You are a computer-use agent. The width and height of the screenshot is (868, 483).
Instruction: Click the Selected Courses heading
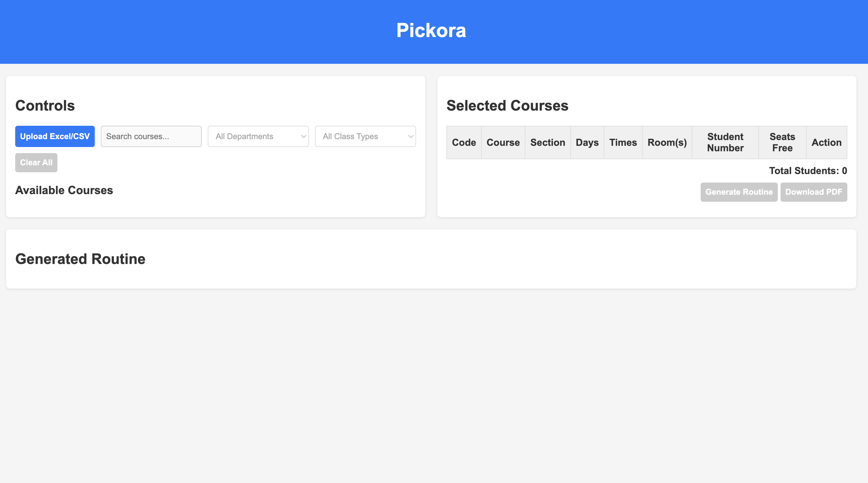point(507,105)
